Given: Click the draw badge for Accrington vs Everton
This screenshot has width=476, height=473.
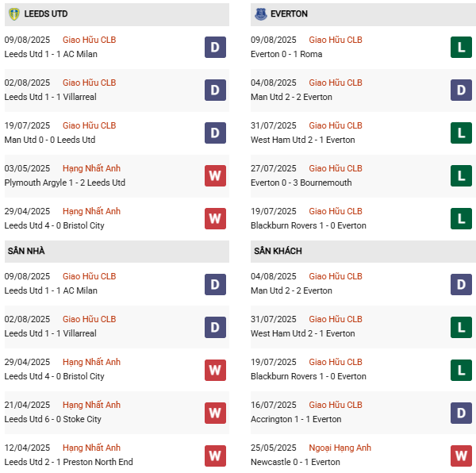Looking at the screenshot, I should (x=462, y=412).
